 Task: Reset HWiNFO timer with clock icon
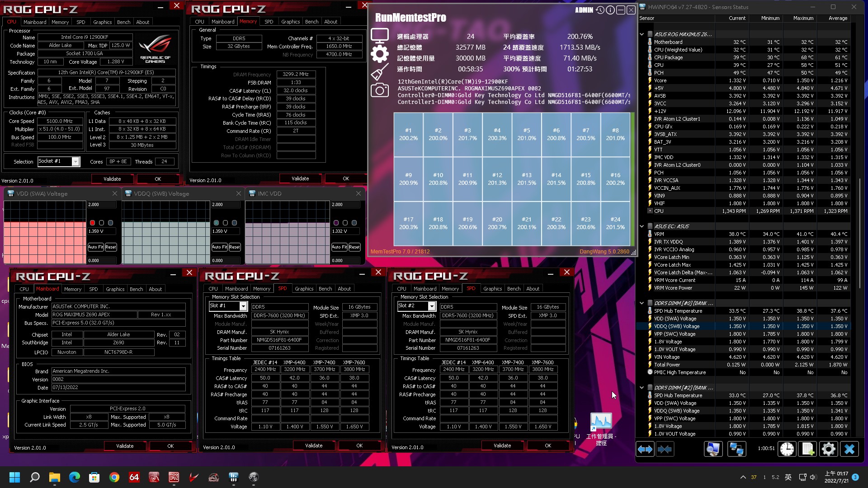click(x=787, y=449)
